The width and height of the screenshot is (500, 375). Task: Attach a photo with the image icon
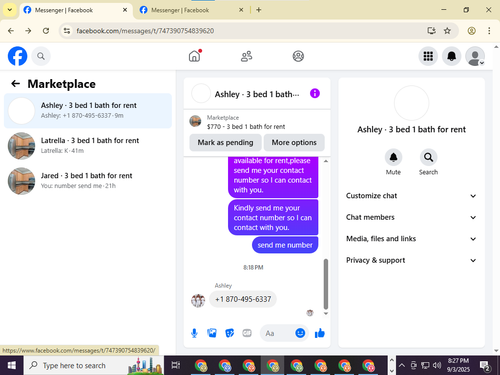[212, 333]
